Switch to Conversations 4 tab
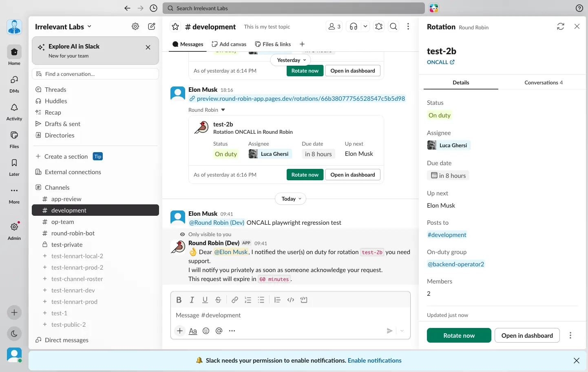This screenshot has height=372, width=588. (544, 82)
